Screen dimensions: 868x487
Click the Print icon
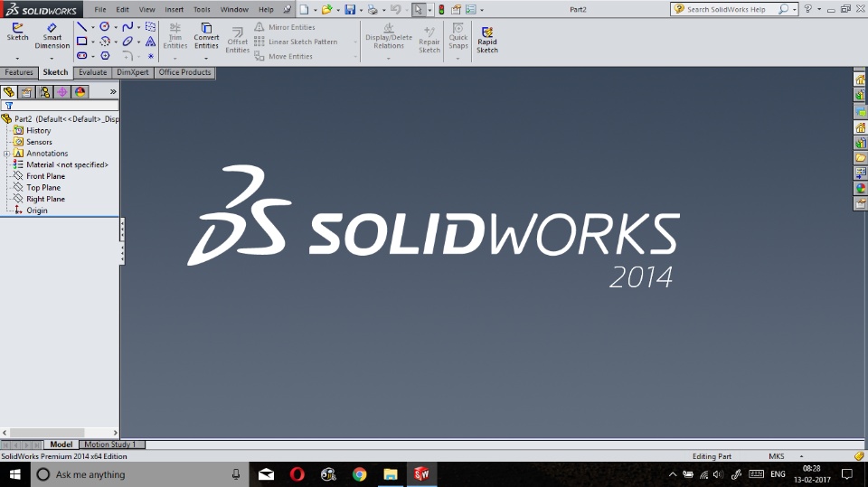[373, 9]
